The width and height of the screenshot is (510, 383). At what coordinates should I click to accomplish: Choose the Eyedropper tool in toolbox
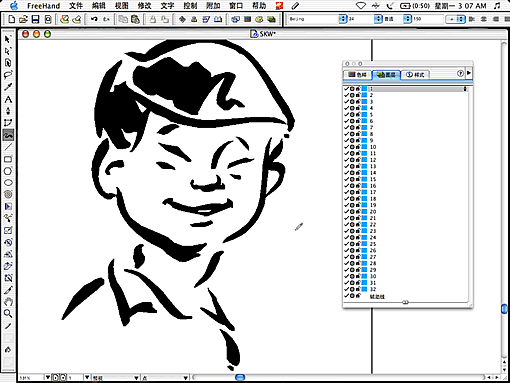tap(8, 87)
